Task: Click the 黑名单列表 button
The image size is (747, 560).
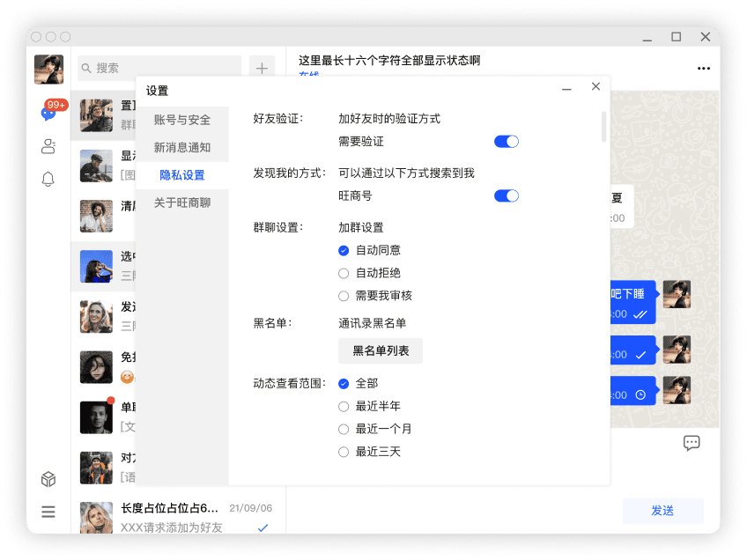Action: (380, 350)
